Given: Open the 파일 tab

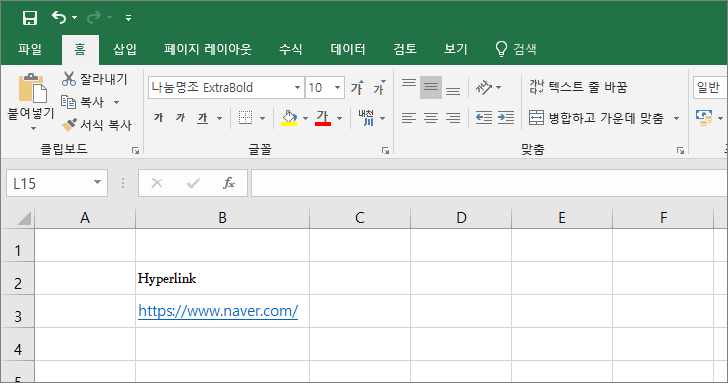Looking at the screenshot, I should pos(30,49).
